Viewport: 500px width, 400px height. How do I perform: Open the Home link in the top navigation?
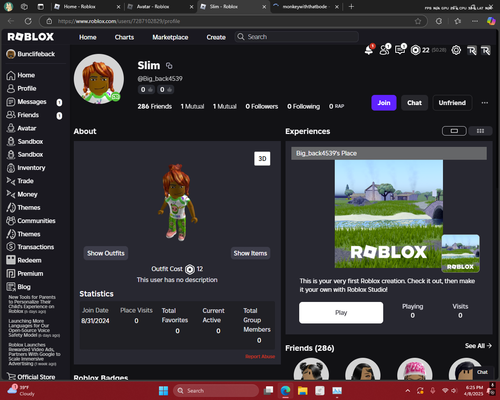(88, 37)
